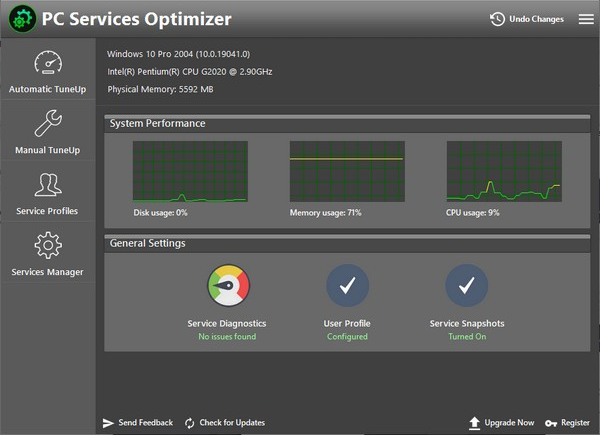Click the 'Disk usage: 0%' label
The height and width of the screenshot is (436, 600).
pyautogui.click(x=160, y=213)
